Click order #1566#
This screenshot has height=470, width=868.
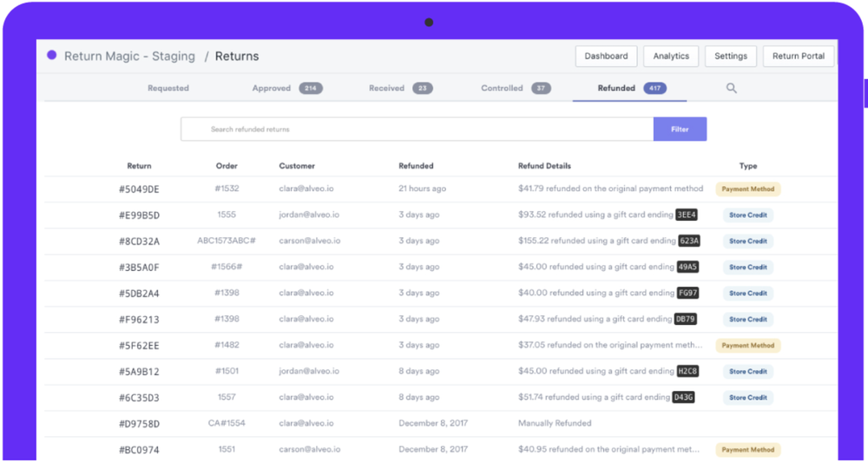click(227, 267)
